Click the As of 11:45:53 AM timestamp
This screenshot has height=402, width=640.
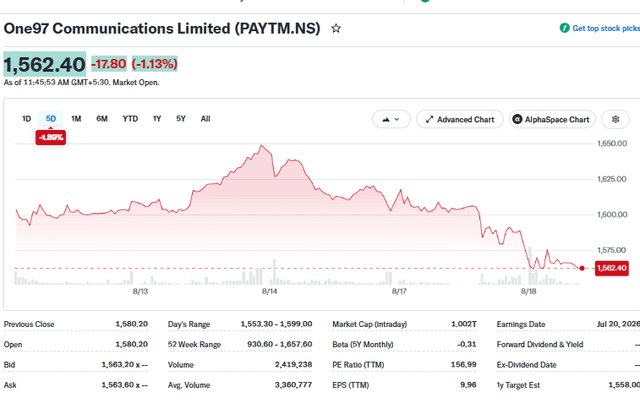(81, 82)
